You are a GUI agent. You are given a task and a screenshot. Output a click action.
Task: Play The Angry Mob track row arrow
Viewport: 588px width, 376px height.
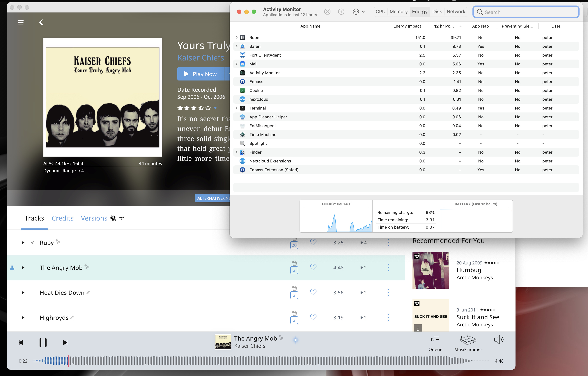(x=23, y=268)
